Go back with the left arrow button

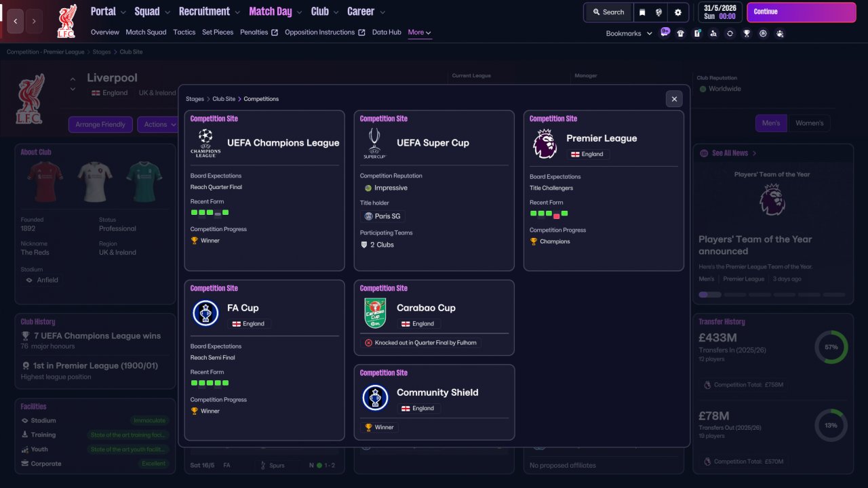coord(16,21)
